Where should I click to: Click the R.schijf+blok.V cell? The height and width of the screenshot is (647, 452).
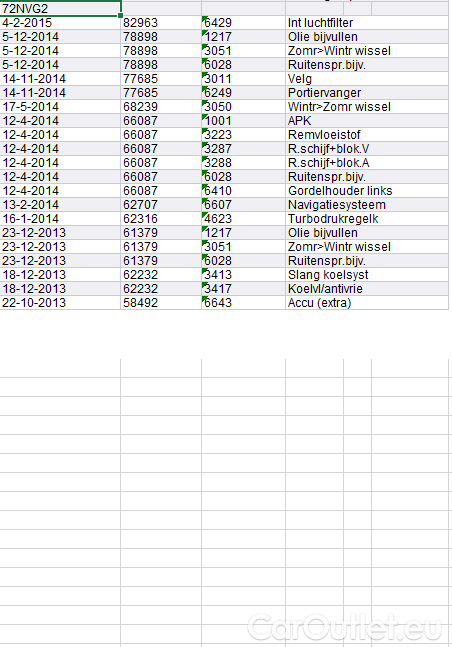coord(367,149)
